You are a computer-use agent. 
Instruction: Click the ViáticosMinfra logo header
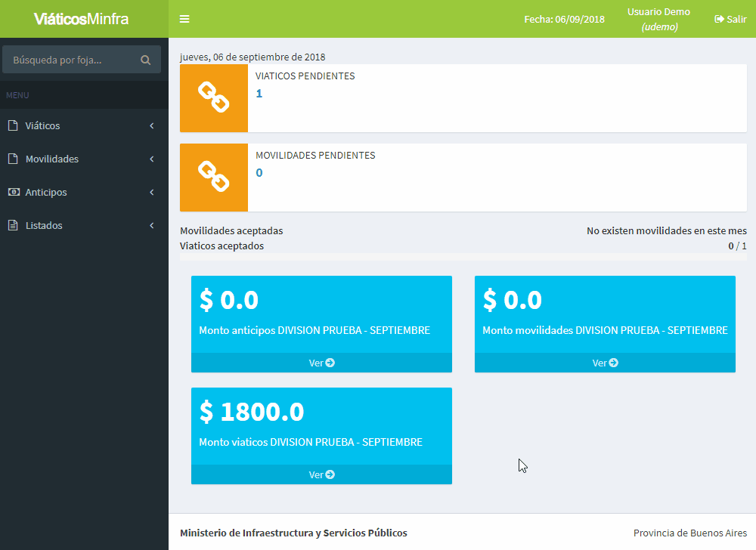82,19
